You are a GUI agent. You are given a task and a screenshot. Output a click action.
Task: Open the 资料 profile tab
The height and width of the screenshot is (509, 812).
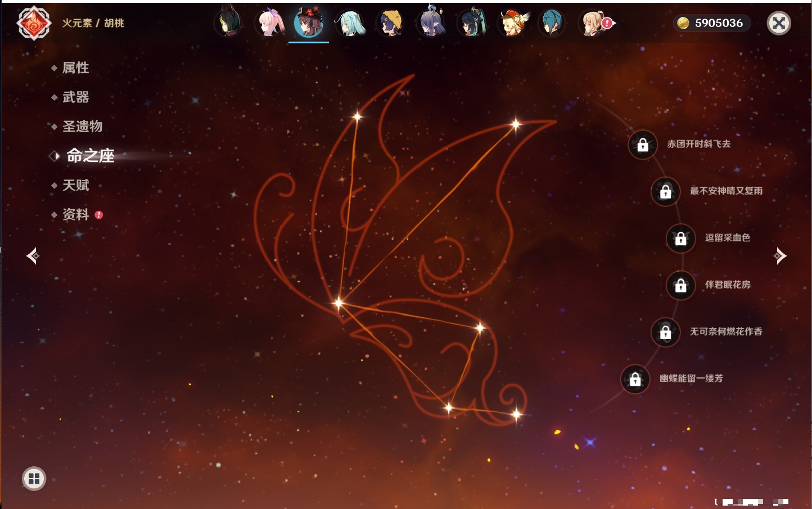click(x=75, y=214)
